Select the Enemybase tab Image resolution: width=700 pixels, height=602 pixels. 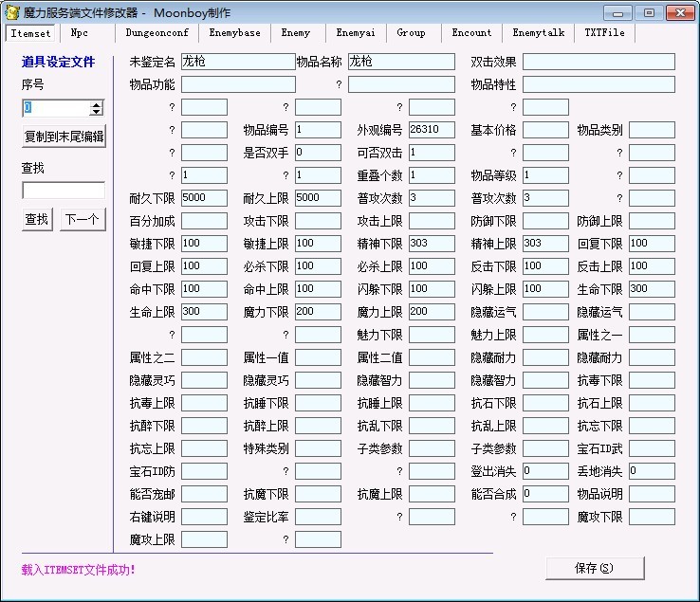(234, 33)
